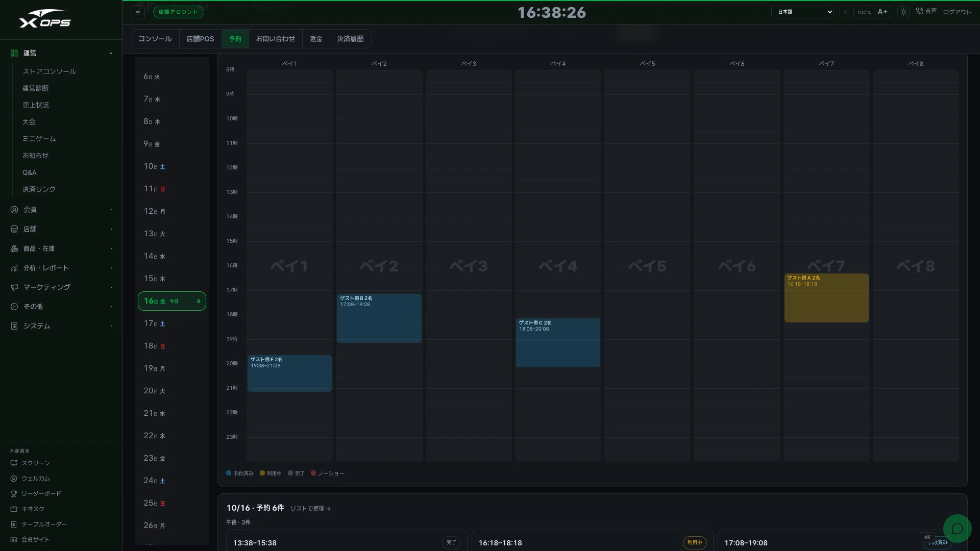Screen dimensions: 980x551
Task: Expand the 商品・在庫 section arrow
Action: pyautogui.click(x=111, y=248)
